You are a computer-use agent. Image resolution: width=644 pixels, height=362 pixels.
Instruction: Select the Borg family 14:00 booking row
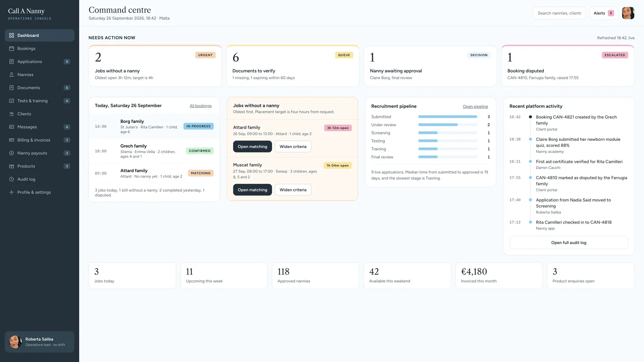click(x=154, y=126)
